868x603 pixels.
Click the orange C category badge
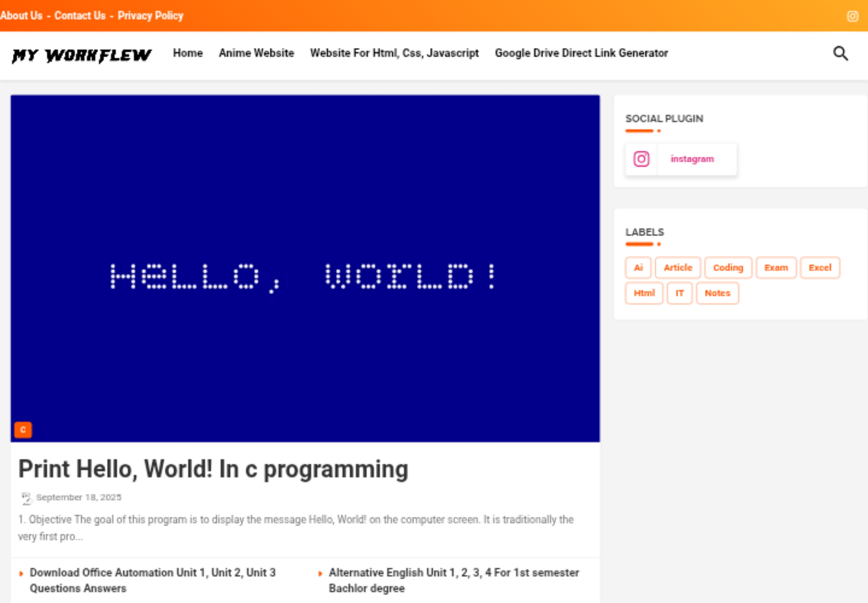23,429
